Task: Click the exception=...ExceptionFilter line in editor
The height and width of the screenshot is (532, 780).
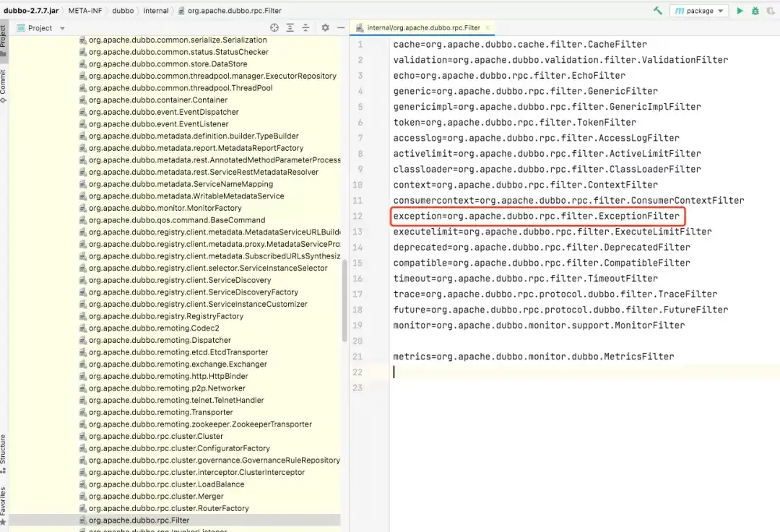Action: 536,216
